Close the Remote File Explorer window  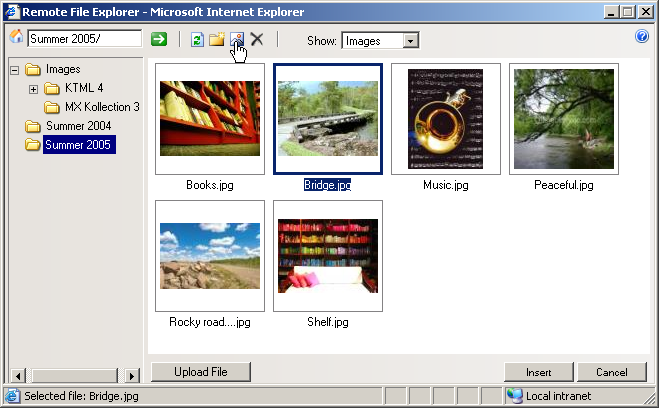tap(645, 12)
